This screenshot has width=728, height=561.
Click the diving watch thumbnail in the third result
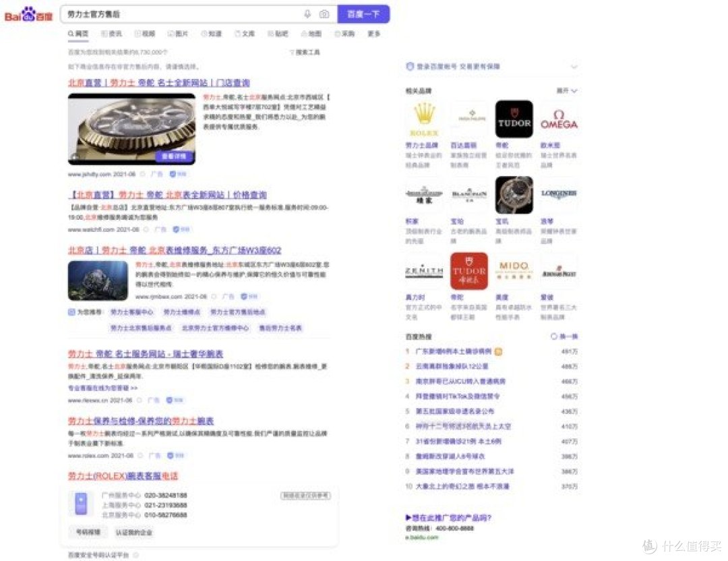pos(98,280)
